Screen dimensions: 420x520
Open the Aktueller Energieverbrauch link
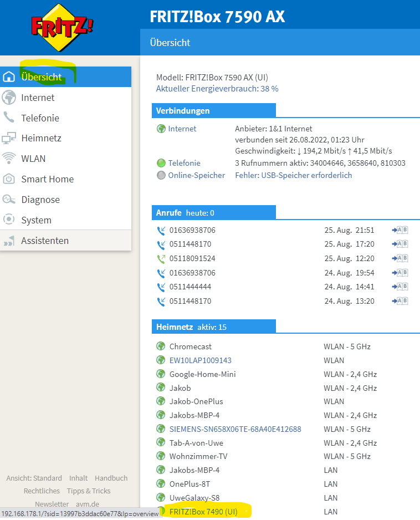tap(217, 88)
